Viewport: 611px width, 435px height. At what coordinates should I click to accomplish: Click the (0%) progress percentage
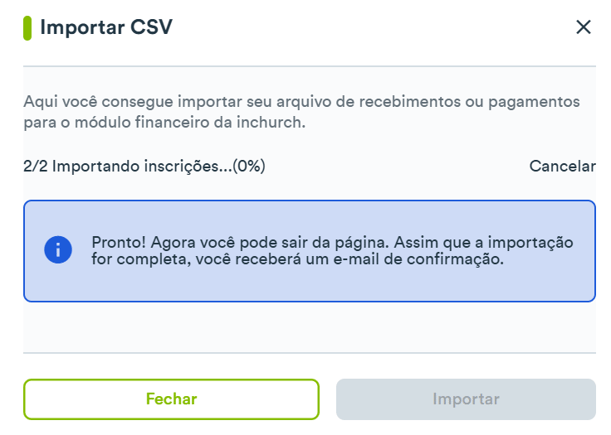point(249,166)
